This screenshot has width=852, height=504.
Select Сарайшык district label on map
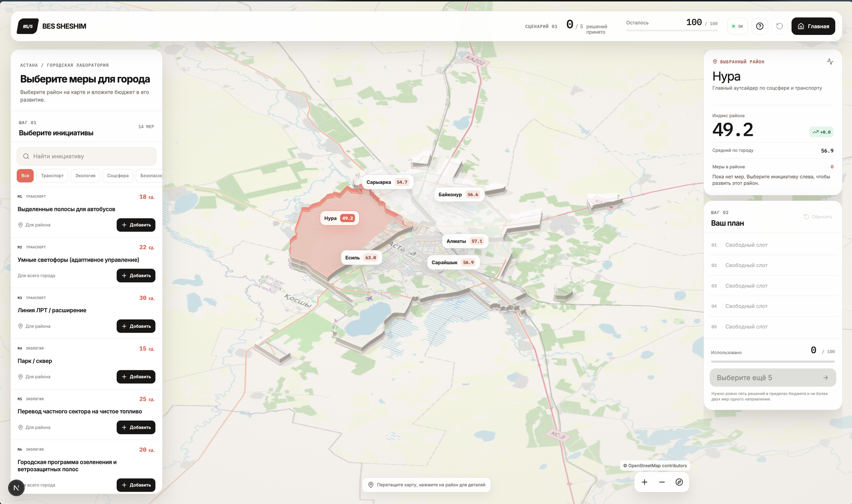tap(453, 262)
